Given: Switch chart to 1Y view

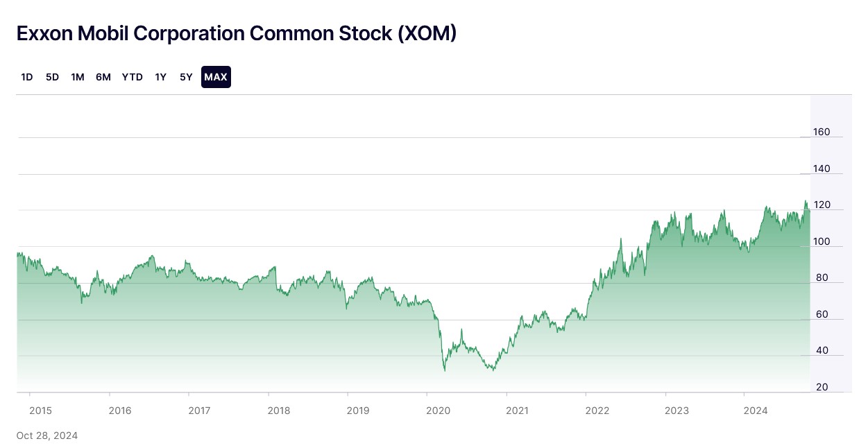Looking at the screenshot, I should coord(160,77).
